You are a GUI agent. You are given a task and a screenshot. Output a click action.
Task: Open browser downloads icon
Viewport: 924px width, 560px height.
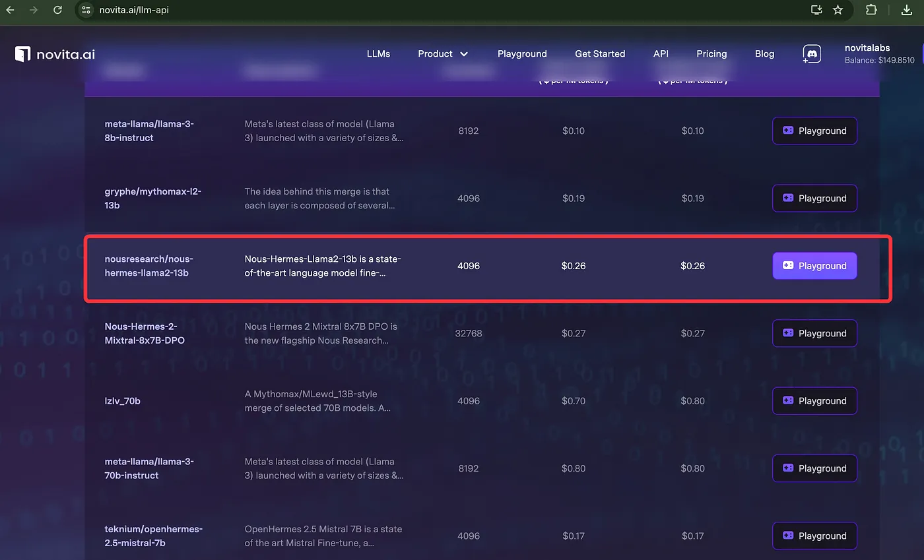click(906, 10)
